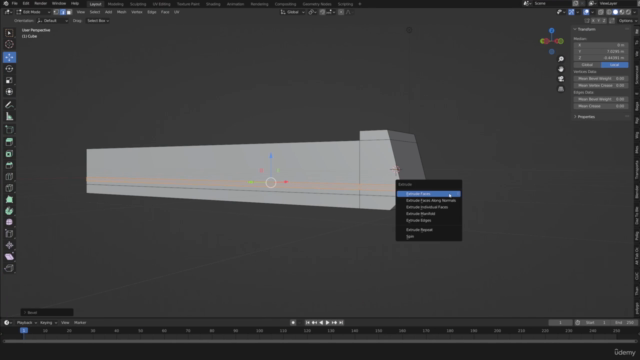Open the Edit Mode dropdown
Image resolution: width=640 pixels, height=360 pixels.
[x=33, y=12]
